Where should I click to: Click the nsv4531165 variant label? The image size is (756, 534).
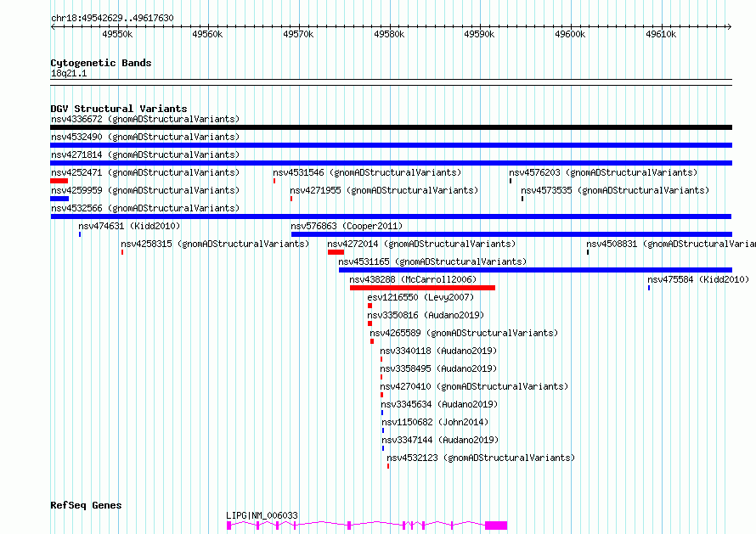(x=432, y=261)
